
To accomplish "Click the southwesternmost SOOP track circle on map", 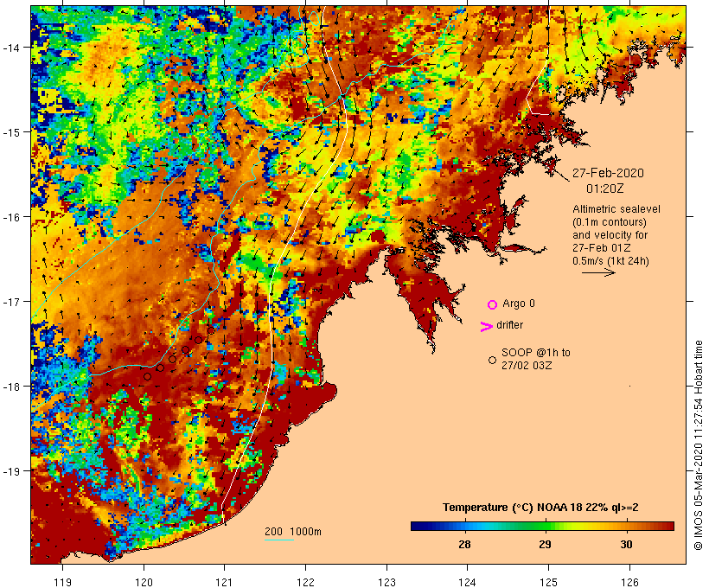I will (147, 376).
